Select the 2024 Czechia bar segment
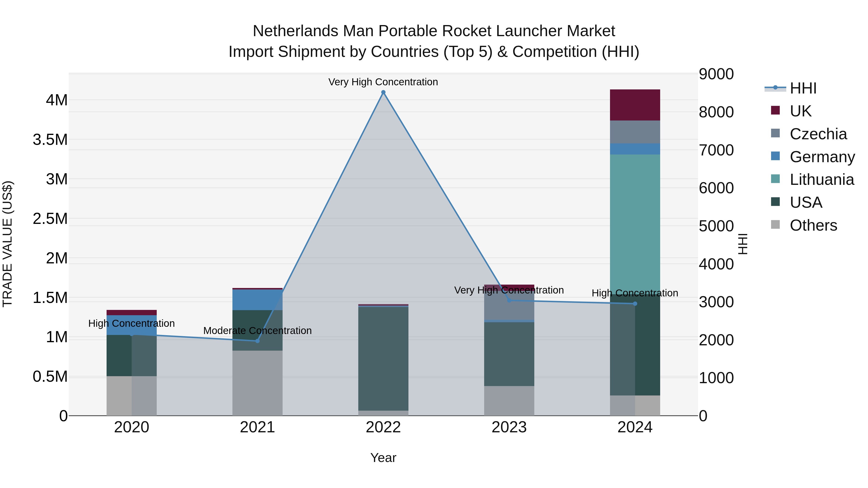The height and width of the screenshot is (488, 868). coord(635,132)
